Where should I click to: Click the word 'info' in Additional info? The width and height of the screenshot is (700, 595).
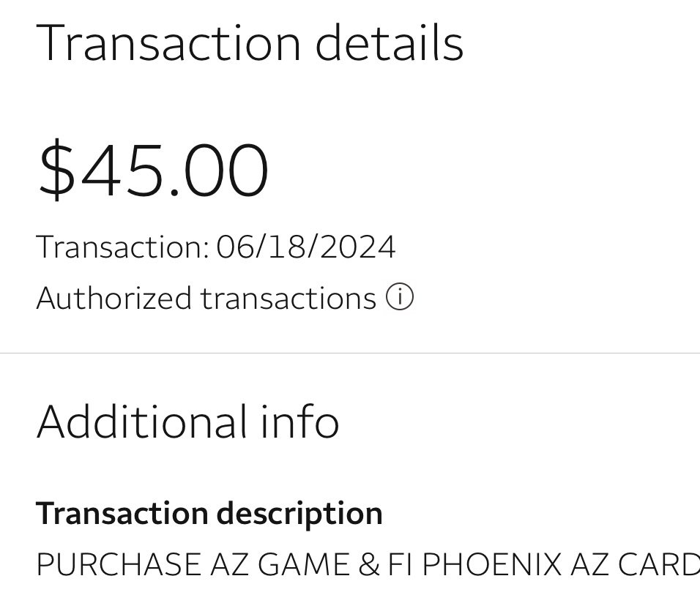[299, 422]
